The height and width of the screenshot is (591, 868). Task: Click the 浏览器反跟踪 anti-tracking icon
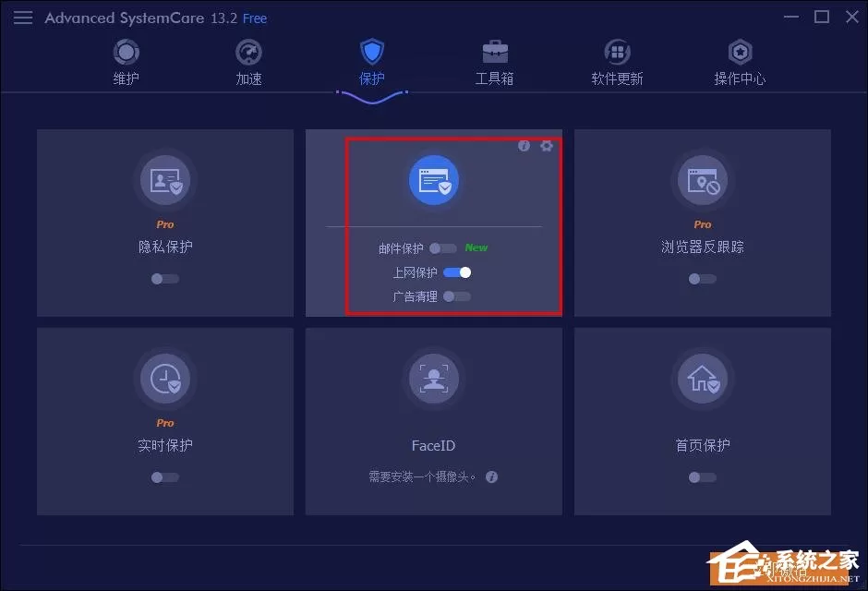(x=703, y=180)
